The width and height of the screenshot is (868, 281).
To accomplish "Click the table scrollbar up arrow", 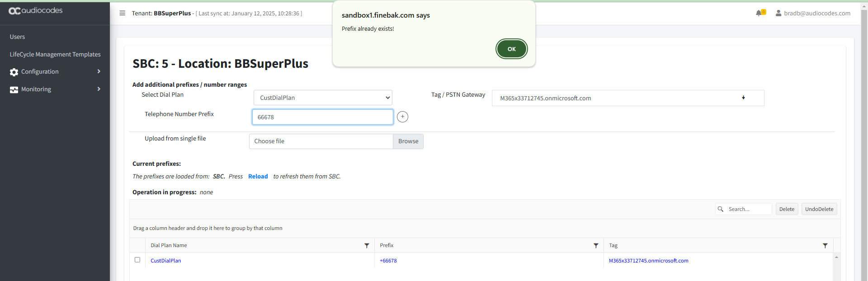I will (836, 257).
